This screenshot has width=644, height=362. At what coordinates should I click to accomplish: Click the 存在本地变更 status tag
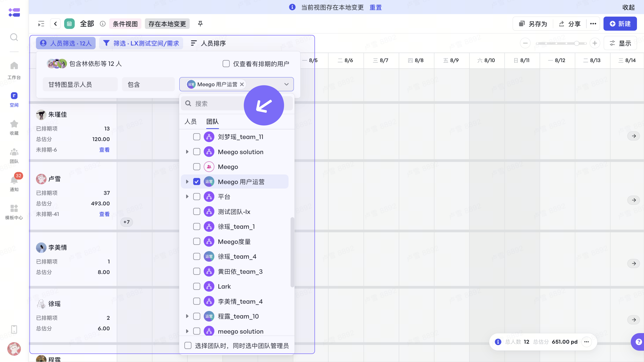pos(167,24)
